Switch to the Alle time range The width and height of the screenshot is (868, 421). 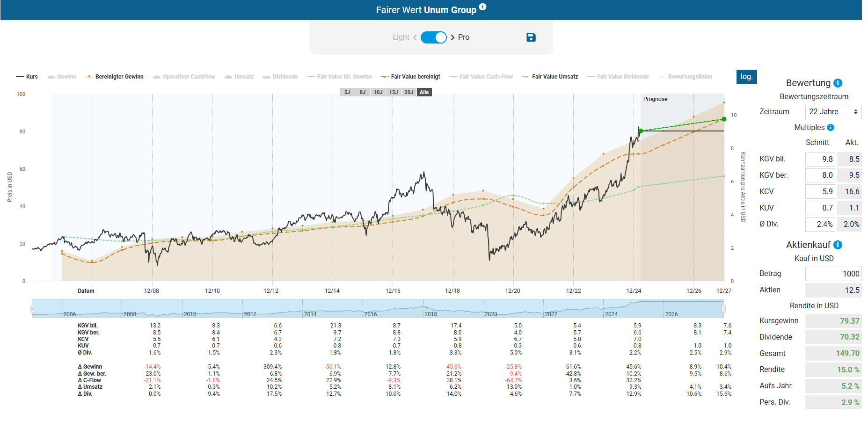pos(424,92)
